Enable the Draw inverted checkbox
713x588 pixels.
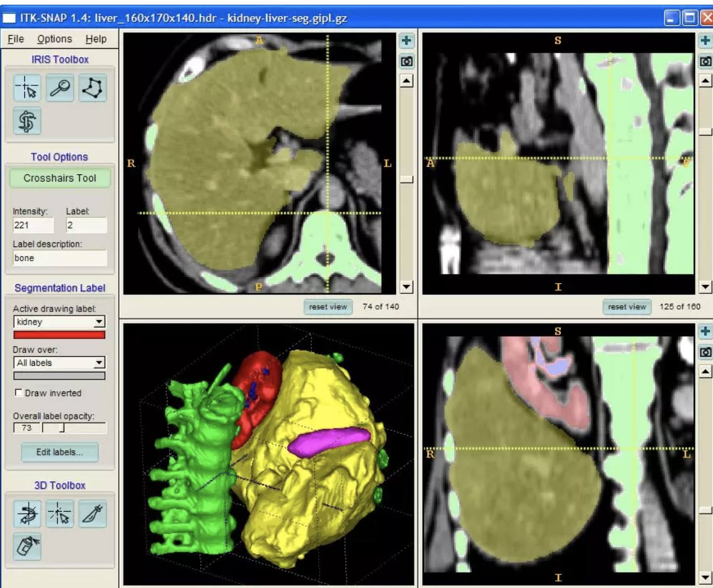(x=19, y=392)
